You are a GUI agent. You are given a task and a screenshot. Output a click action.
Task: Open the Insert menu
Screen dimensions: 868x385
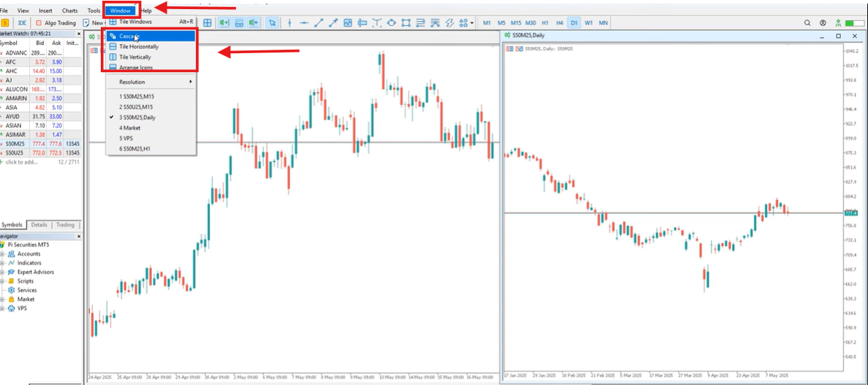tap(45, 10)
